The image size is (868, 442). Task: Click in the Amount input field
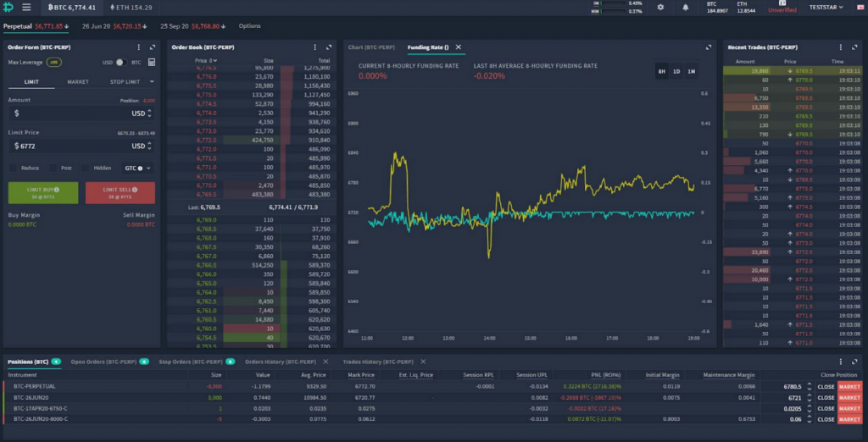point(68,113)
